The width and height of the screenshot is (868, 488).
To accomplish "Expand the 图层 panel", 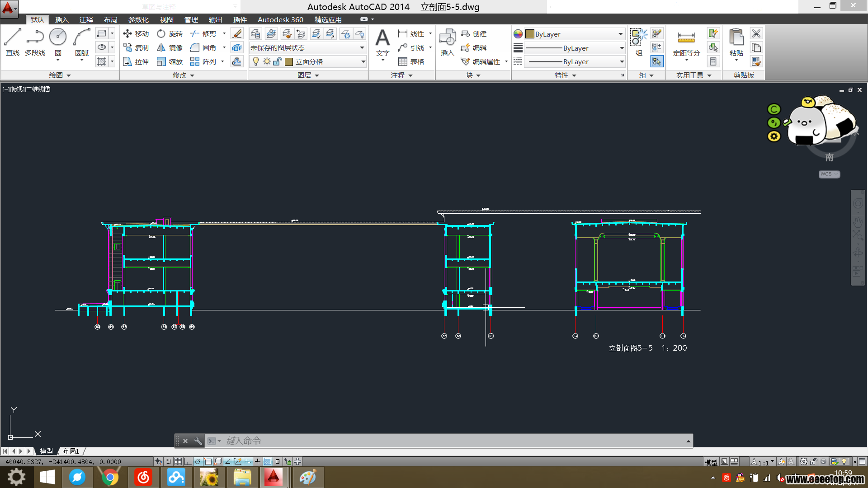I will point(308,75).
